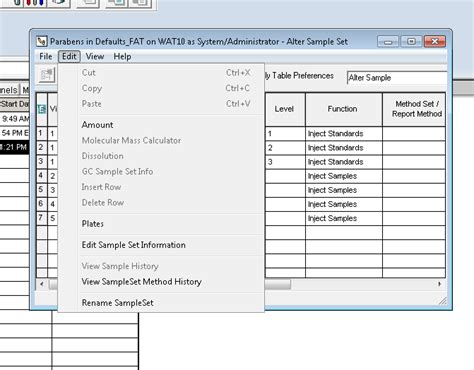Choose Rename SampleSet menu entry
The width and height of the screenshot is (474, 370).
pyautogui.click(x=118, y=303)
